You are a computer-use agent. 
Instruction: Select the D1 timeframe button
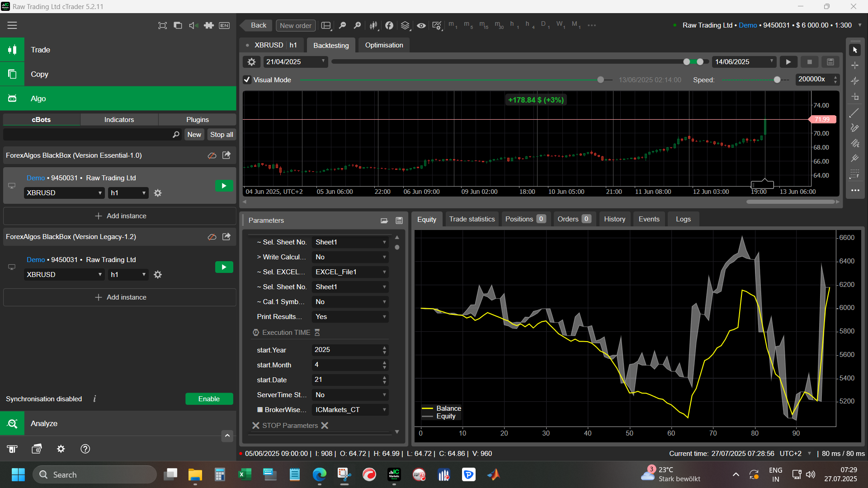tap(545, 25)
